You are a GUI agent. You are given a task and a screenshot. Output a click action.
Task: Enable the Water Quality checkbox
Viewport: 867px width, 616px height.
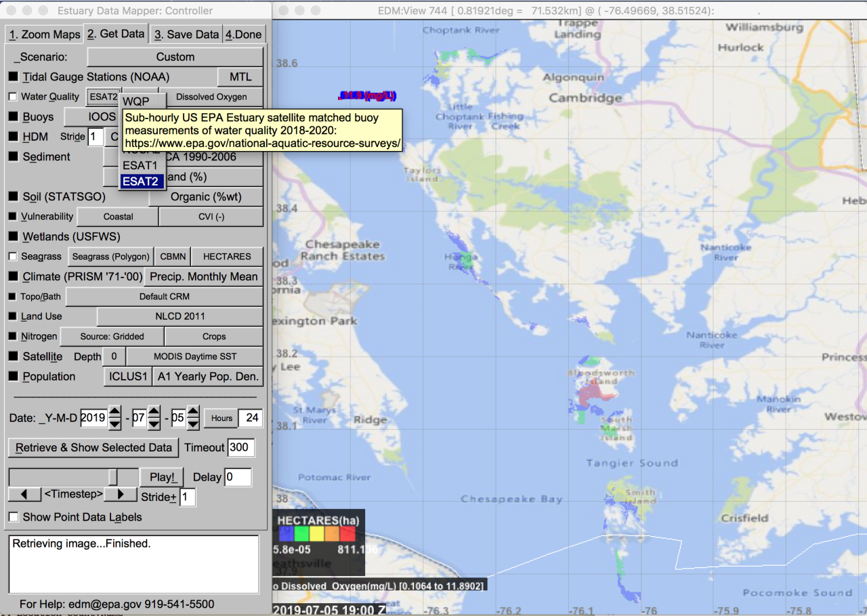(x=12, y=96)
